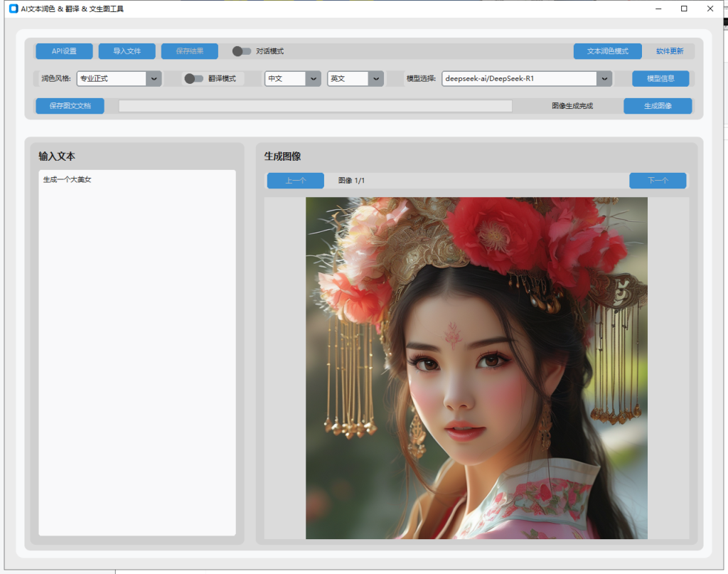Open the 模型选择 dropdown showing DeepSeek-R1

526,79
